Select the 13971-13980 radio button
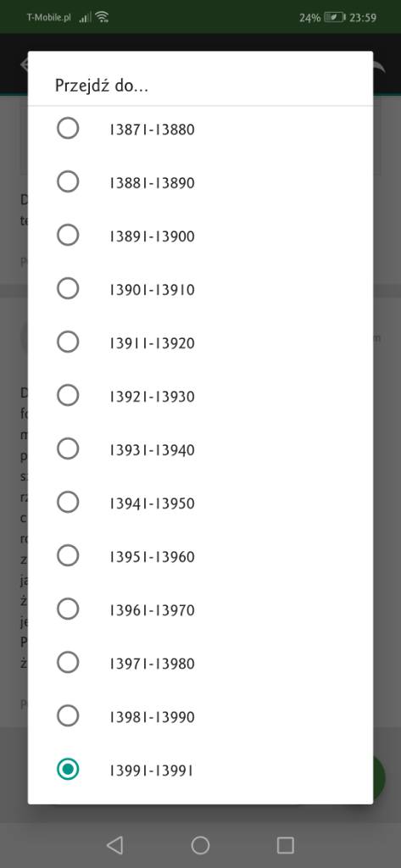The height and width of the screenshot is (868, 401). 68,663
